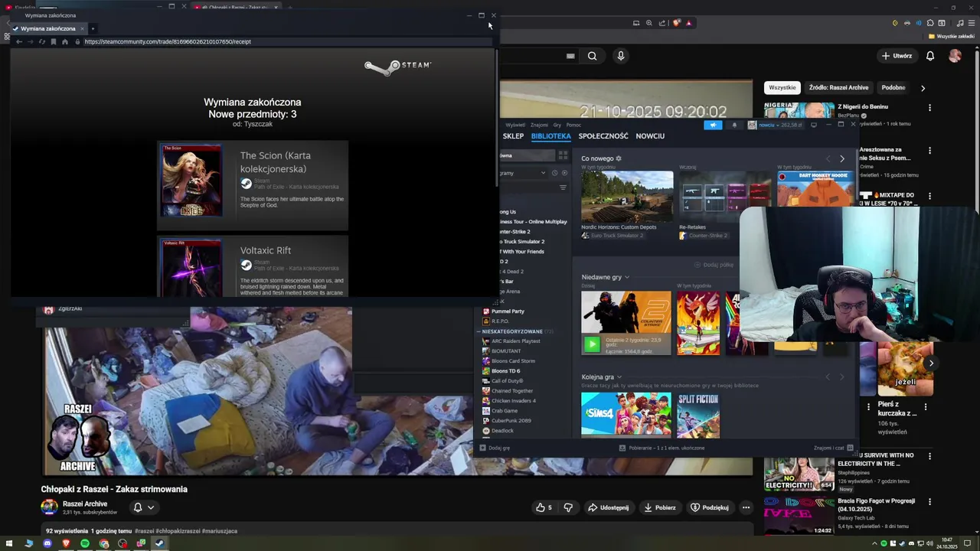
Task: Open SKLEP in Steam client
Action: tap(513, 136)
